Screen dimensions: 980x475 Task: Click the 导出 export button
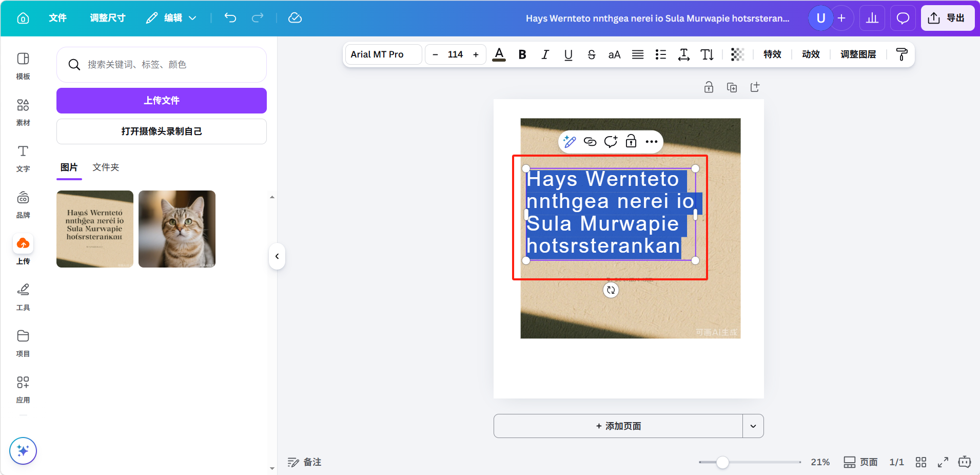click(x=947, y=18)
